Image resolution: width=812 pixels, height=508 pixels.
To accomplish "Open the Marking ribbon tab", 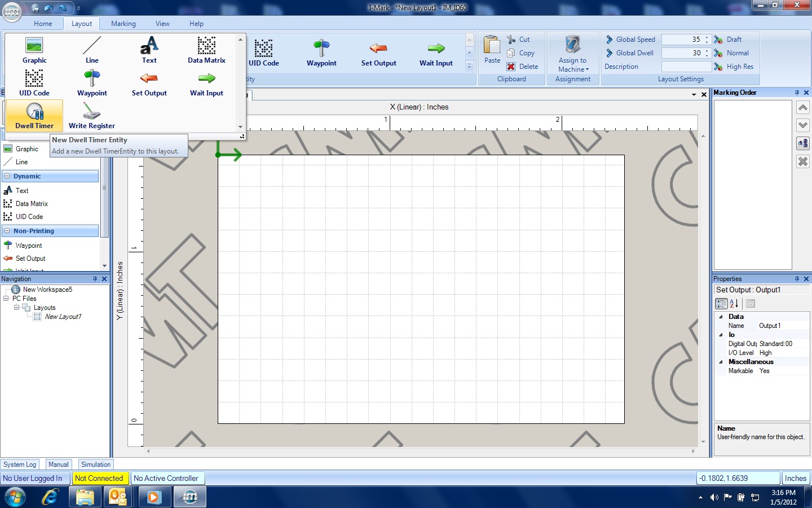I will point(123,24).
